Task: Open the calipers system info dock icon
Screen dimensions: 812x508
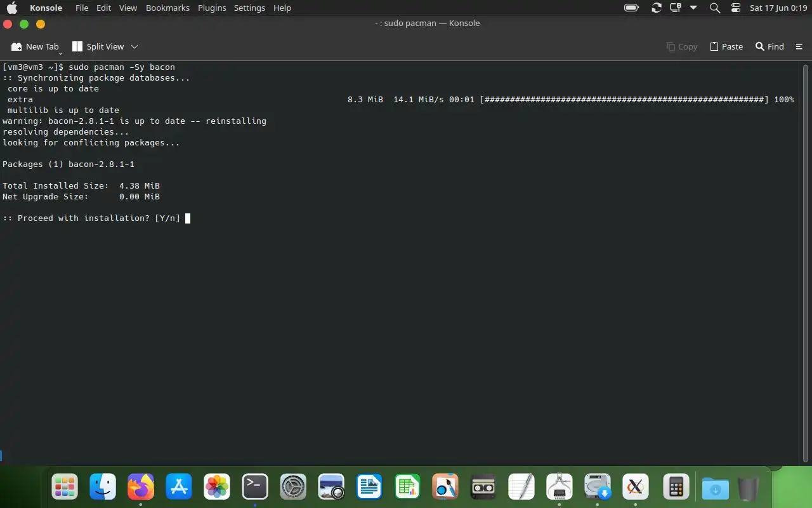Action: (560, 487)
